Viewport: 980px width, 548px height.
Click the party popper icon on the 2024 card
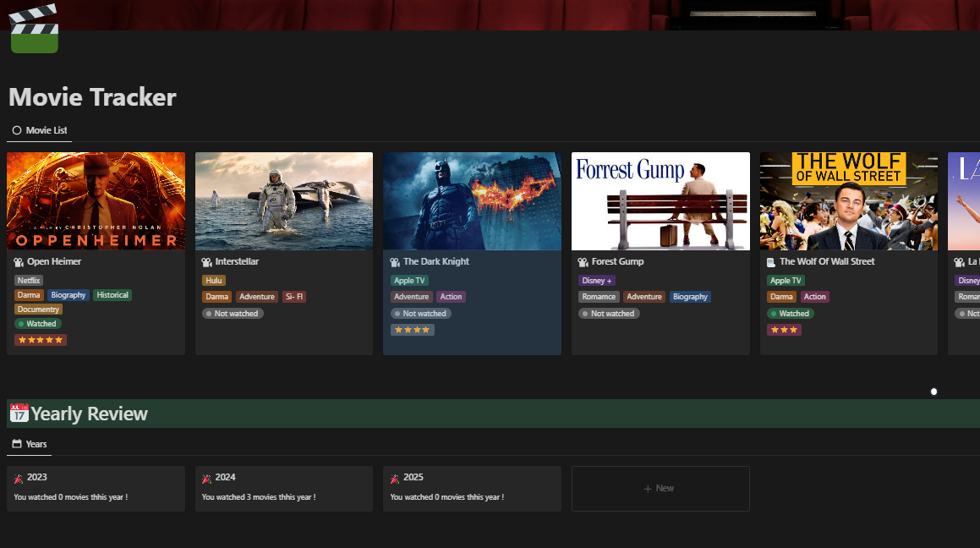pos(205,476)
